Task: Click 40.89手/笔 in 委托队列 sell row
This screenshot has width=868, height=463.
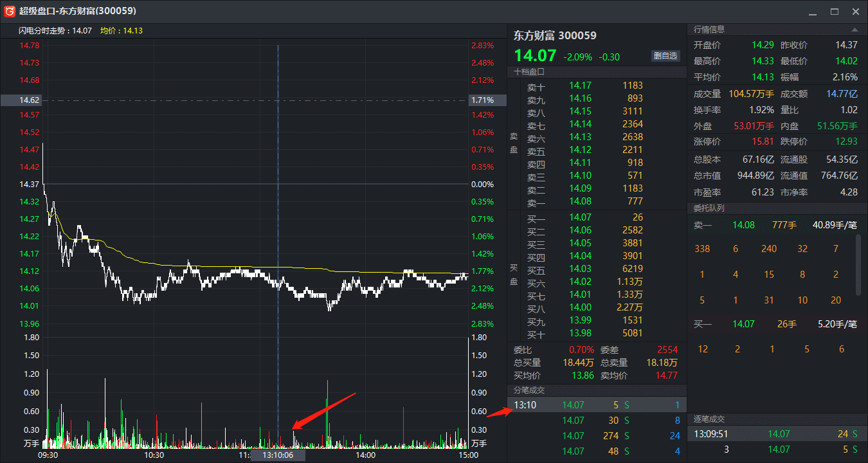Action: (835, 226)
